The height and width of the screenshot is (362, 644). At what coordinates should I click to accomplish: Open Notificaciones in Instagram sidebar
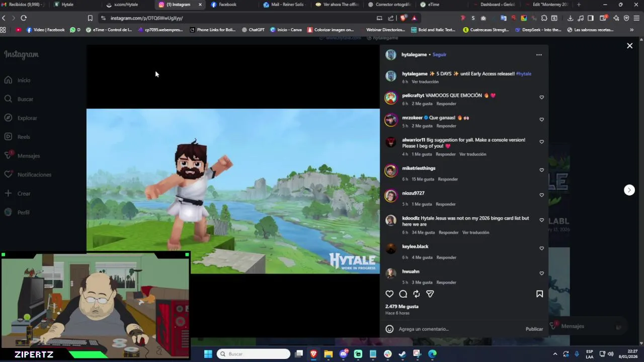click(x=28, y=174)
